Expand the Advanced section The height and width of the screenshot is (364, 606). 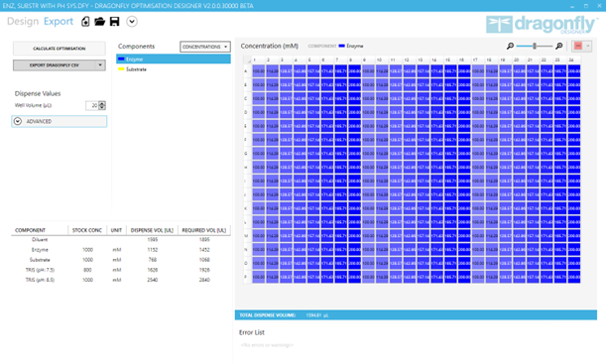(60, 121)
